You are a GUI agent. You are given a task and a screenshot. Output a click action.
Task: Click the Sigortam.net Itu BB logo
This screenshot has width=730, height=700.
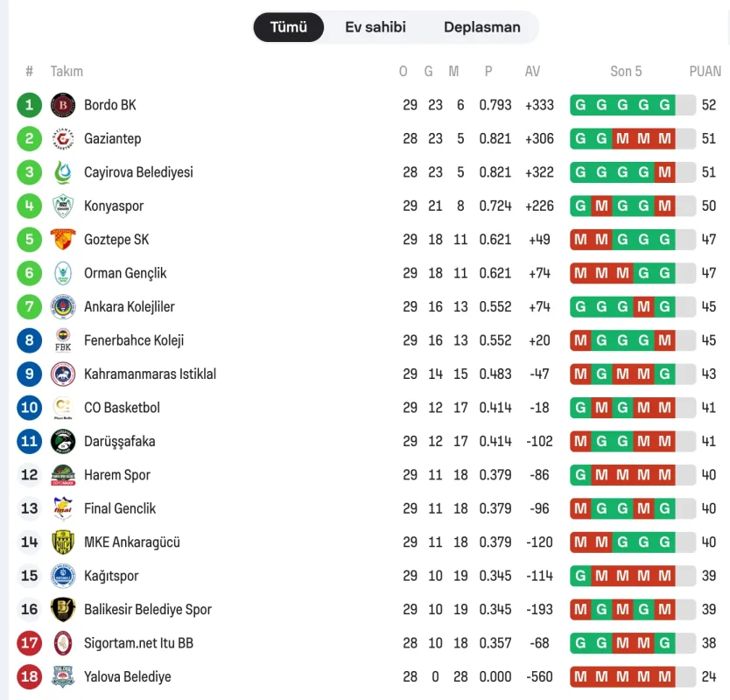click(63, 643)
